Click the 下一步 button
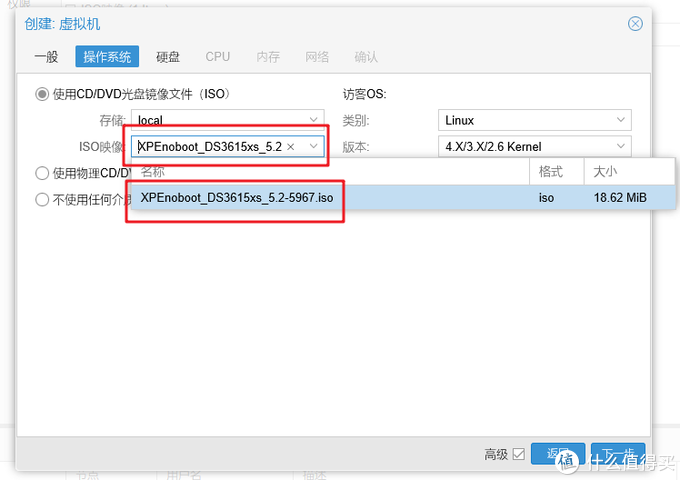Screen dimensions: 680x480 pos(618,454)
